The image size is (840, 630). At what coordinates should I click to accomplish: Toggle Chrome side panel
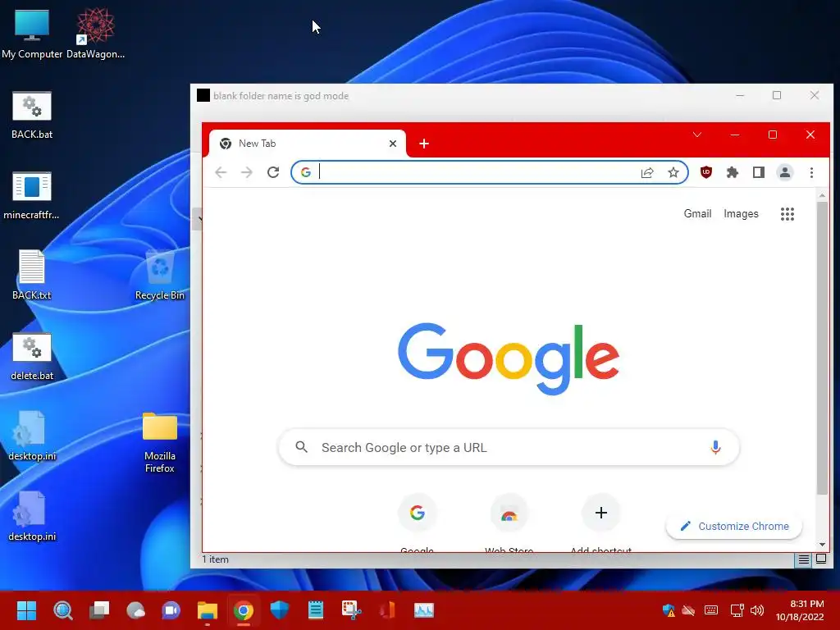pyautogui.click(x=759, y=172)
